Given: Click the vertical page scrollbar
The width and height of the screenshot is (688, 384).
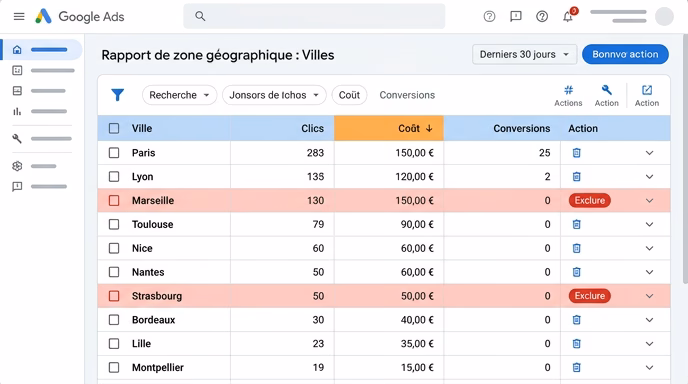Looking at the screenshot, I should pos(685,158).
